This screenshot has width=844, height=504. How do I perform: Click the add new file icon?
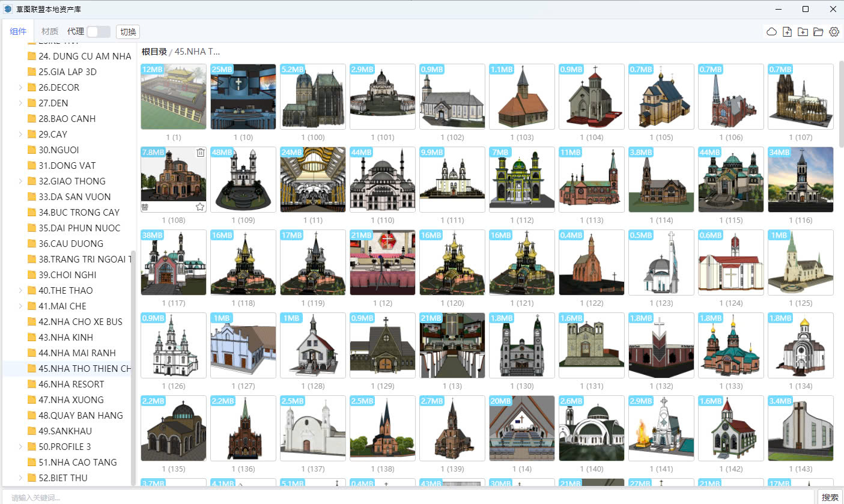787,32
